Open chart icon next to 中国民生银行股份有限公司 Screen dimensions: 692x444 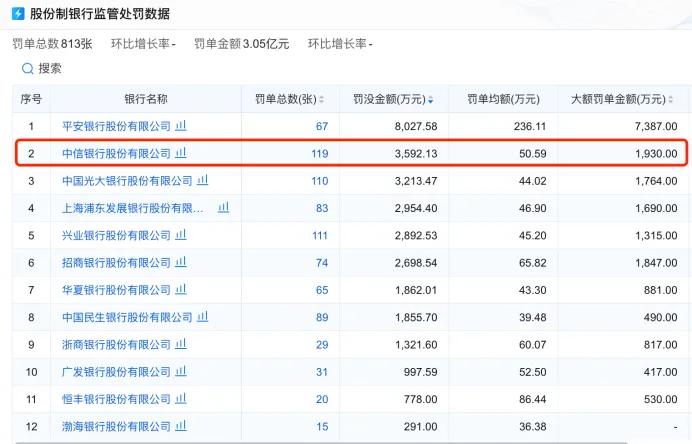pyautogui.click(x=203, y=317)
